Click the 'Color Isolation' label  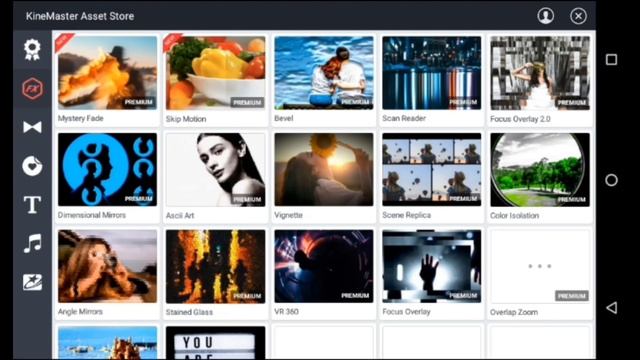pos(515,216)
